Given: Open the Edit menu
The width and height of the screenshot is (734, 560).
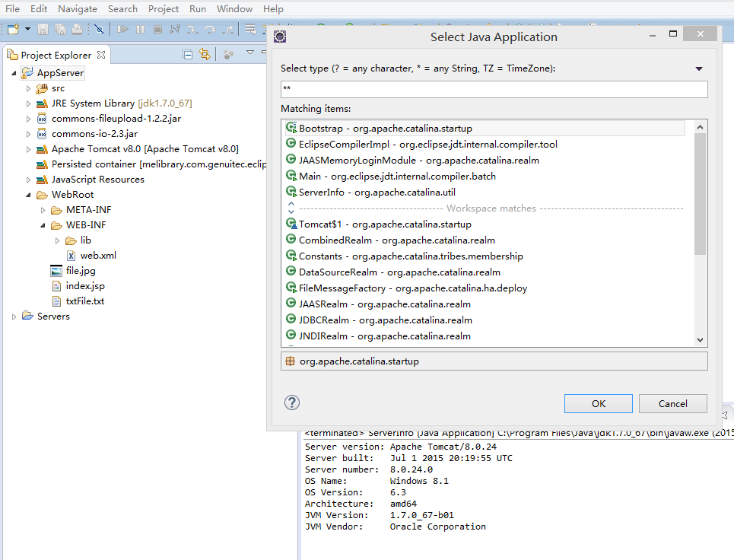Looking at the screenshot, I should coord(39,9).
